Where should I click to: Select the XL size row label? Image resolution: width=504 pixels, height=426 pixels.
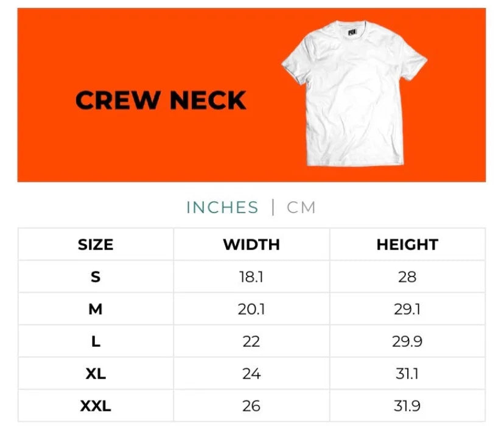pos(96,374)
